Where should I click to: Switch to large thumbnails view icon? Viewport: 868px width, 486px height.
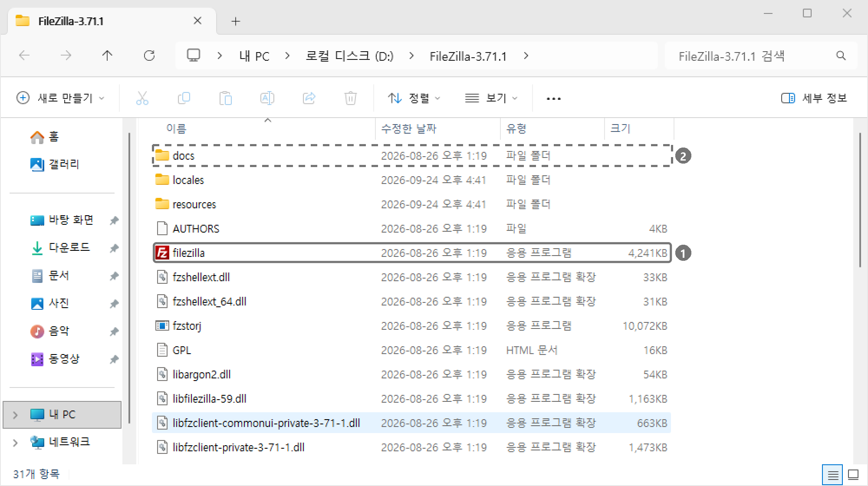coord(853,475)
